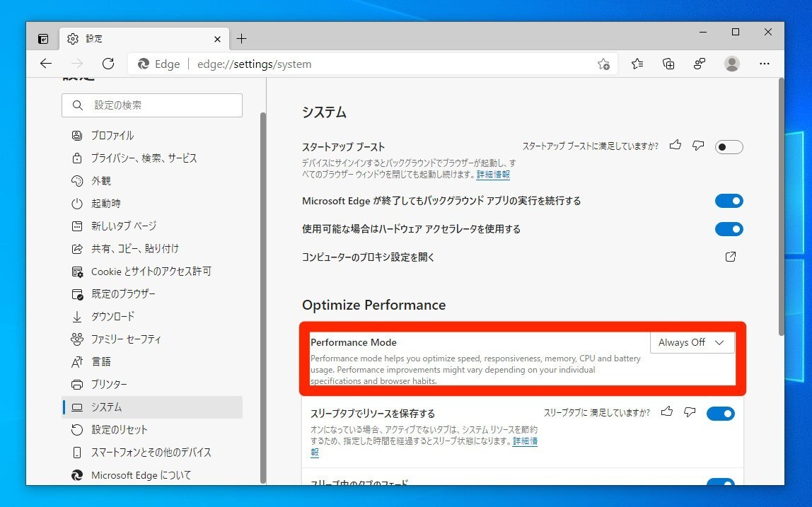
Task: Click the vertical tabs icon in the title bar
Action: [44, 39]
